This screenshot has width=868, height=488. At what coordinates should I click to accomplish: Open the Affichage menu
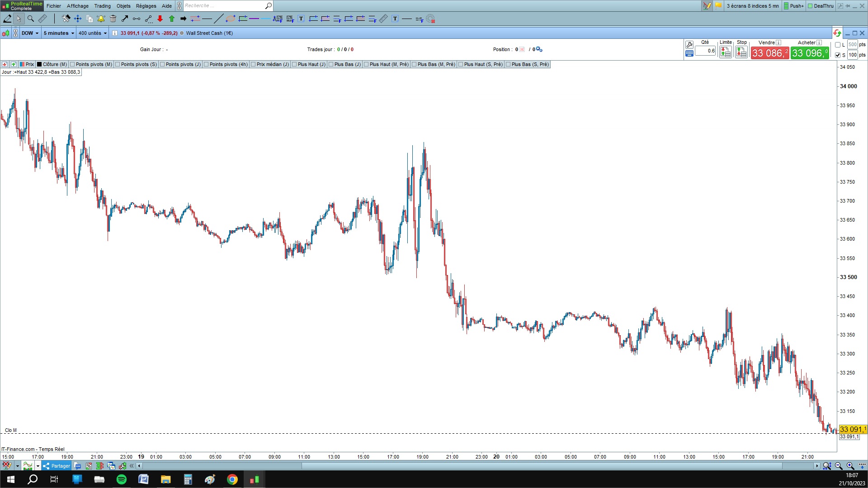tap(78, 6)
